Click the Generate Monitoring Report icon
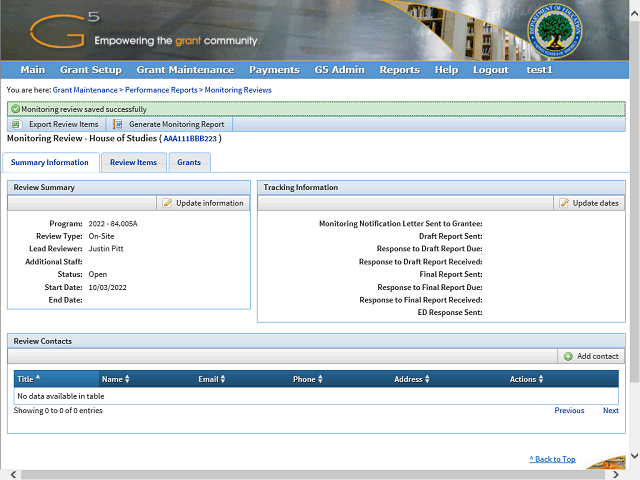This screenshot has height=480, width=640. (x=118, y=124)
